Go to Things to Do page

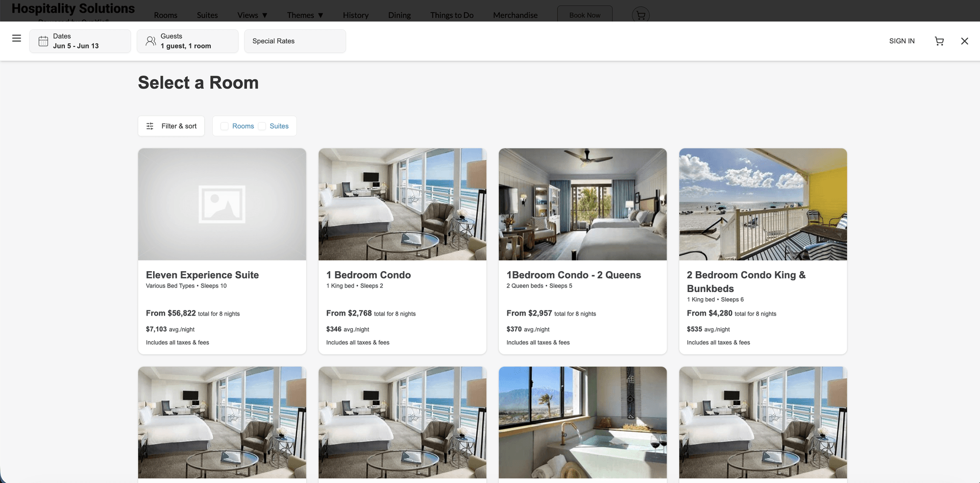click(452, 15)
